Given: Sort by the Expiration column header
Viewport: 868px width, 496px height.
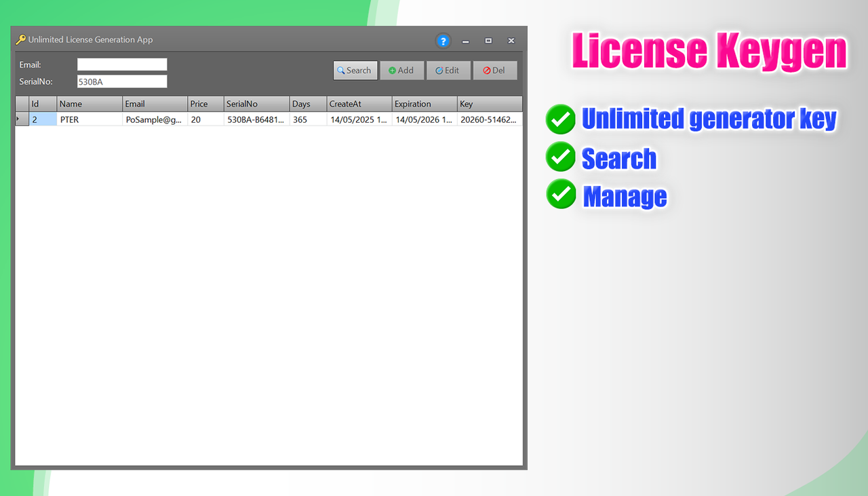Looking at the screenshot, I should [425, 104].
